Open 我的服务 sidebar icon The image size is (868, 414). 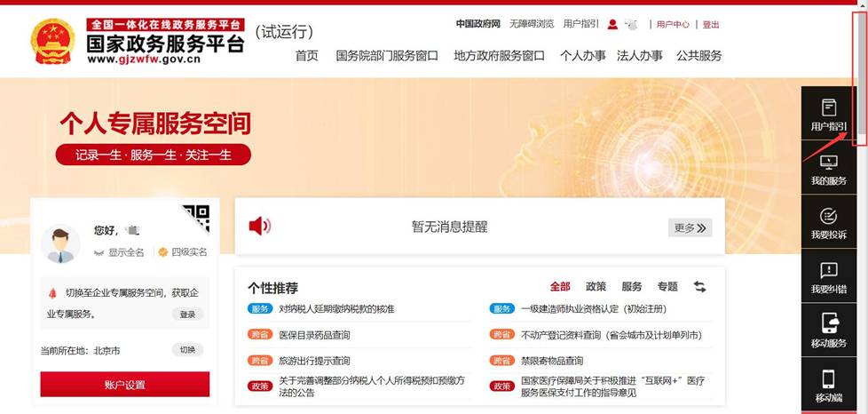(x=828, y=171)
